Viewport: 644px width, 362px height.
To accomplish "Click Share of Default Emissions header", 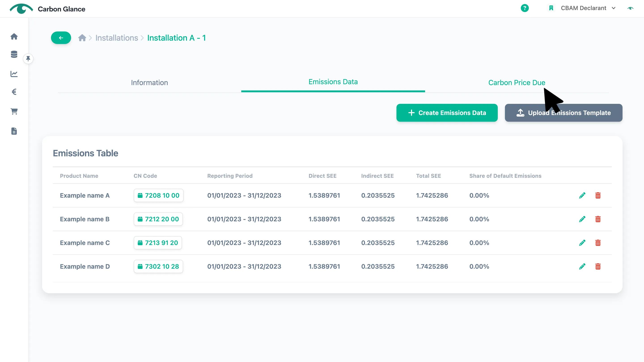I will pos(505,176).
